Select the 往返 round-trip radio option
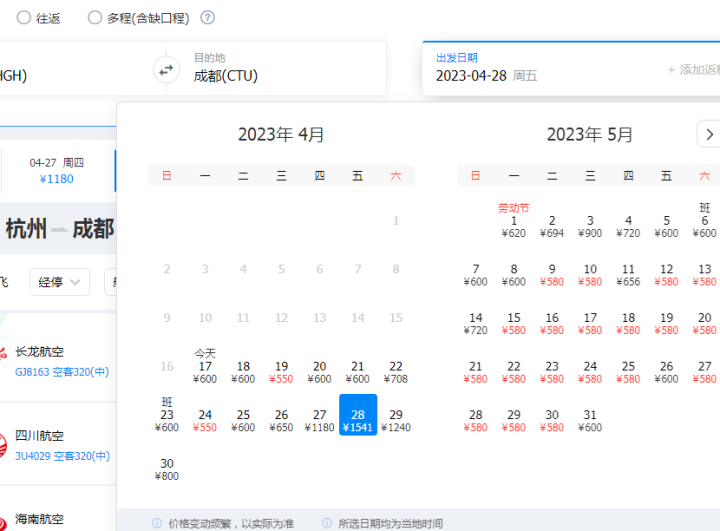 pyautogui.click(x=23, y=17)
